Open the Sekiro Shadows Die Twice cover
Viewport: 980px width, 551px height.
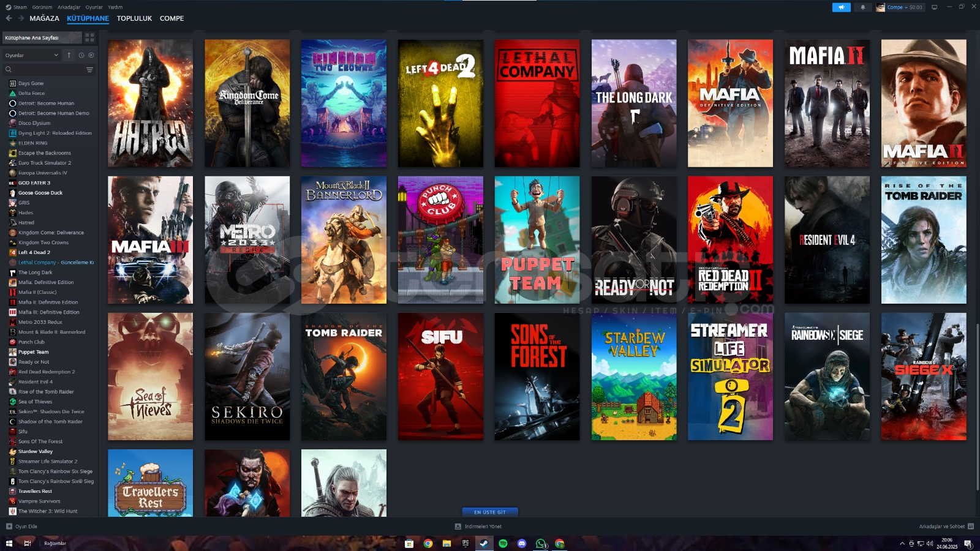[x=247, y=377]
